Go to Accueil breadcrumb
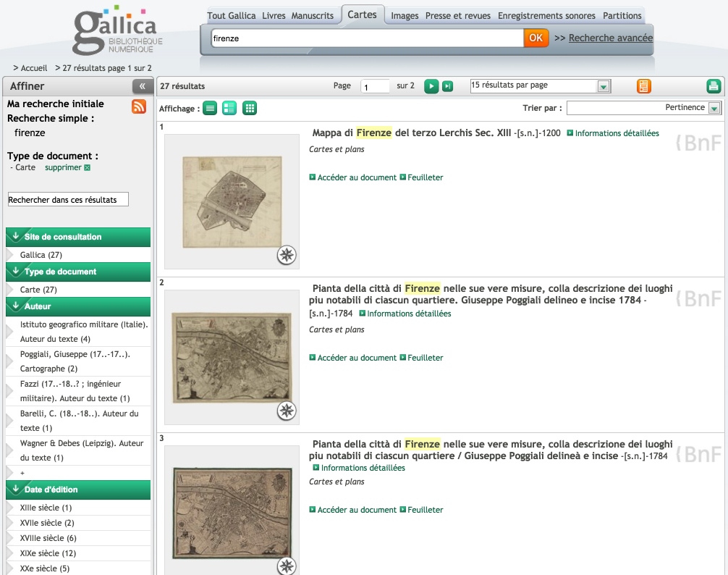The image size is (728, 575). [x=34, y=68]
